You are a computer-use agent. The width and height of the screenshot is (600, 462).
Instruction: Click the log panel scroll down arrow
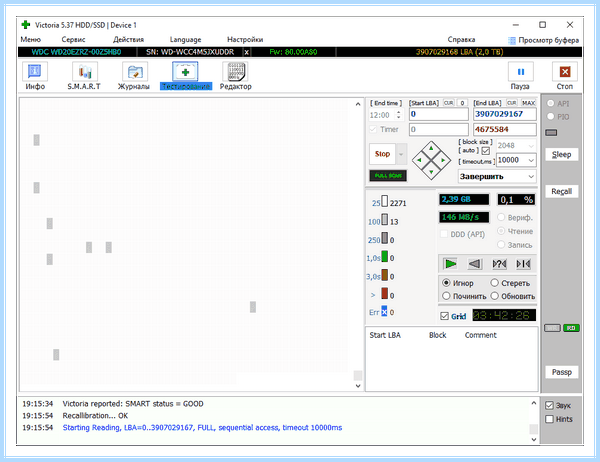tap(534, 439)
